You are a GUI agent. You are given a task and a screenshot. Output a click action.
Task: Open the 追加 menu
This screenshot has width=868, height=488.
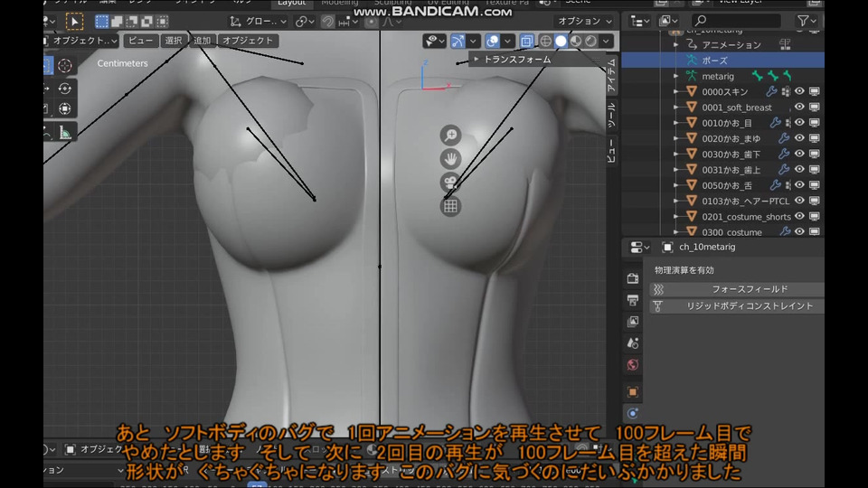tap(202, 41)
